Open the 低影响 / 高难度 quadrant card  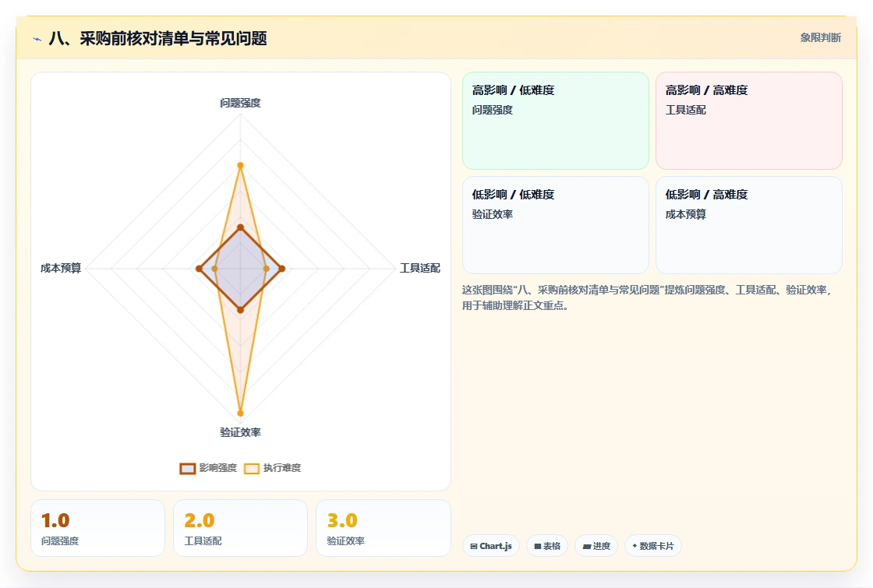pyautogui.click(x=749, y=225)
